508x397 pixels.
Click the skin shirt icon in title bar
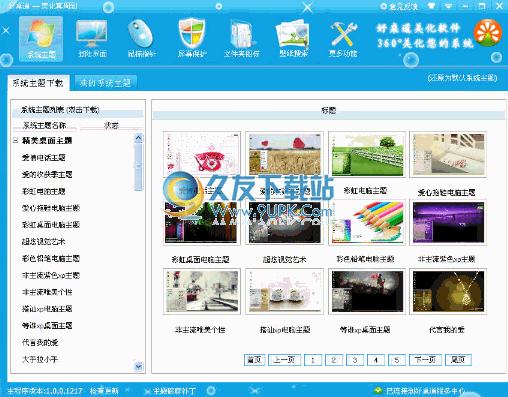(x=432, y=6)
